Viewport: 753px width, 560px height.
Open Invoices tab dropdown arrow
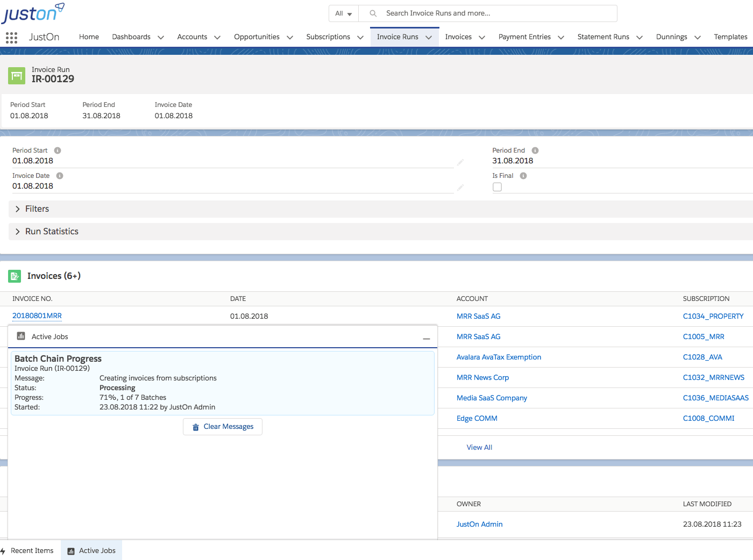pos(482,38)
